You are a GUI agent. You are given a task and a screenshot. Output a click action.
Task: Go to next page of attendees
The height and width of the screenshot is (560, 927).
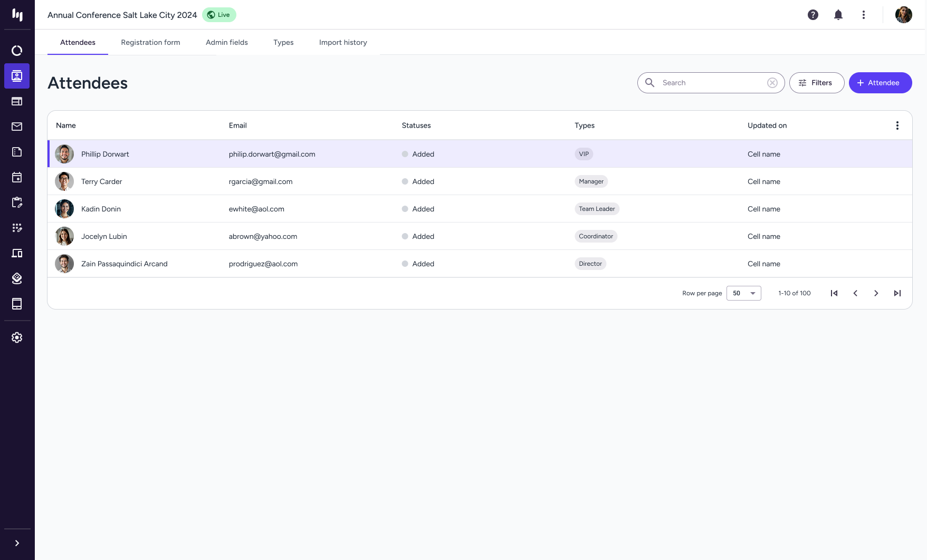876,293
